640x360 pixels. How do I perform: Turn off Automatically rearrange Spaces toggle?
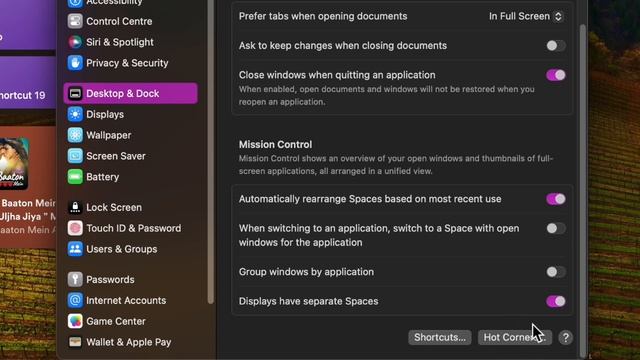[556, 199]
